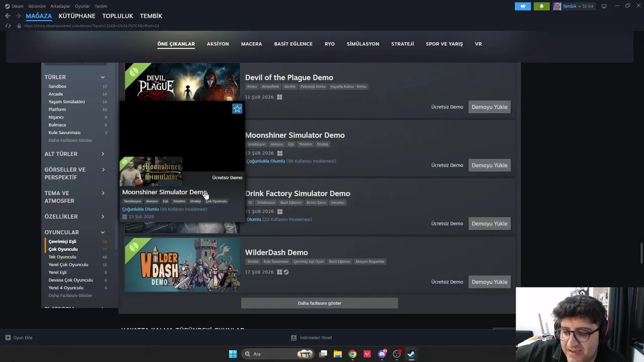Screen dimensions: 644x362
Task: Open File Explorer from the taskbar
Action: coord(338,354)
